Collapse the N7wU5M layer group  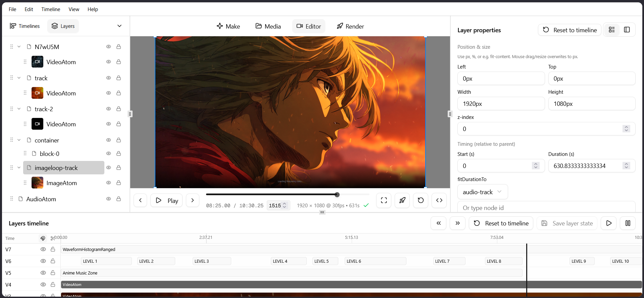pos(19,47)
